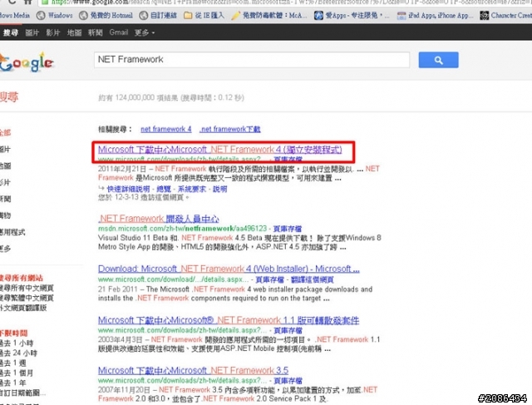Filter results by 圖片 in left sidebar
This screenshot has height=405, width=532.
pos(6,149)
